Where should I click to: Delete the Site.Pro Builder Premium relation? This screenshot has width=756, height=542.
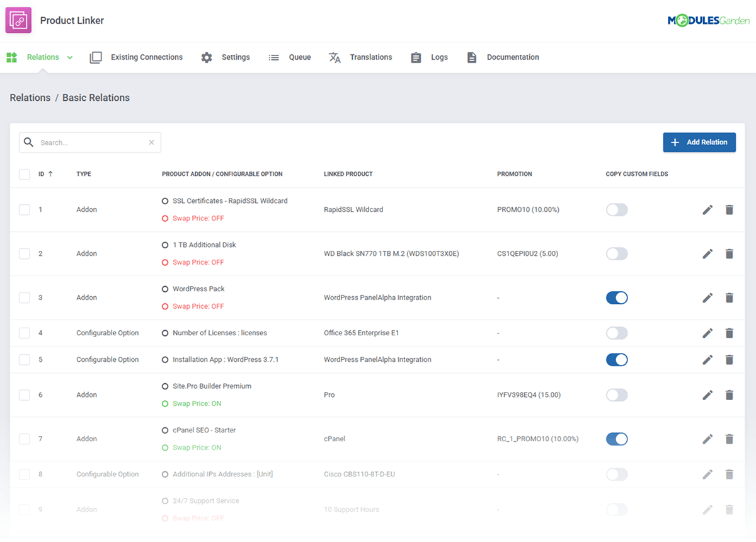coord(729,395)
